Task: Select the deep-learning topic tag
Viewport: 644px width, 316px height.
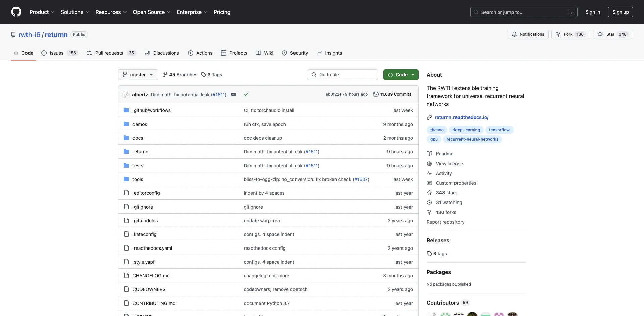Action: [466, 130]
